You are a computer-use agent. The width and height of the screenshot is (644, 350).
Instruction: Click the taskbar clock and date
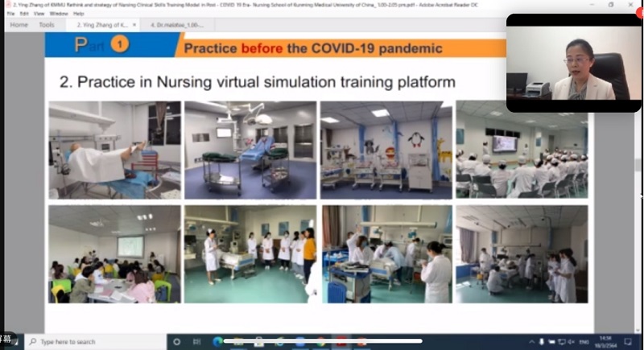point(607,342)
